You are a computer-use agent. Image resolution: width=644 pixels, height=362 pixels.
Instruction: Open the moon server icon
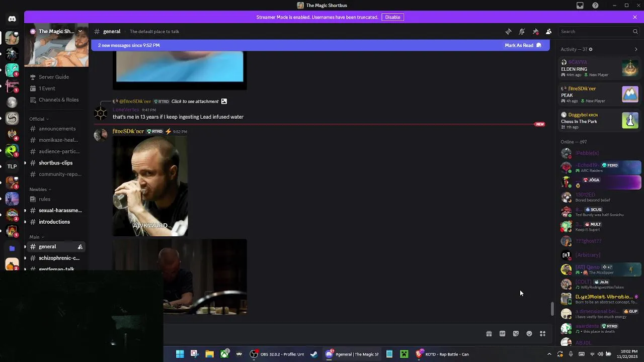click(x=12, y=102)
